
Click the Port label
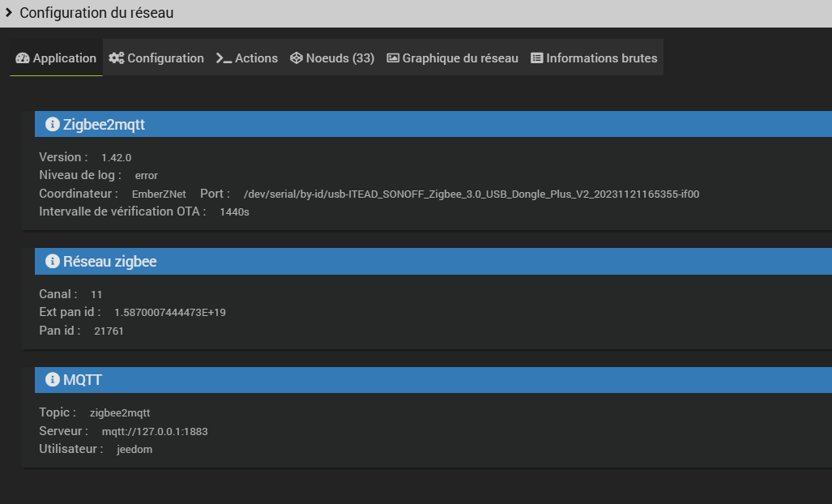click(x=215, y=194)
